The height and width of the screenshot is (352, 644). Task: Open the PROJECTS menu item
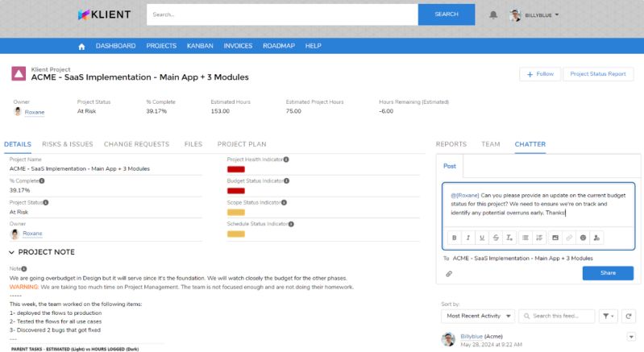click(161, 46)
